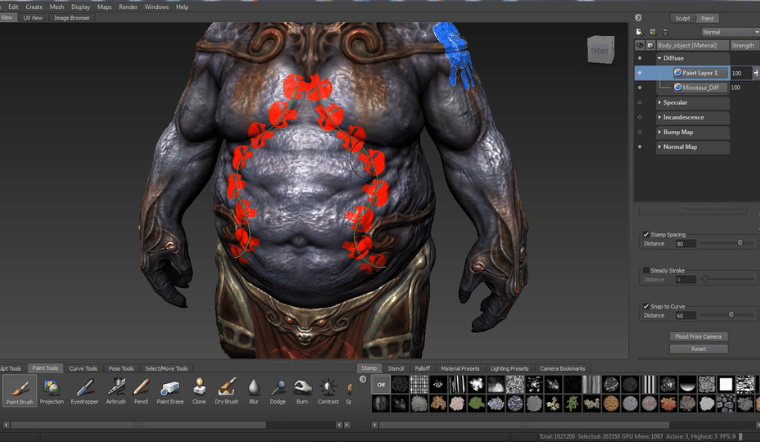
Task: Click the globe icon on Paint Layer 1
Action: point(678,73)
